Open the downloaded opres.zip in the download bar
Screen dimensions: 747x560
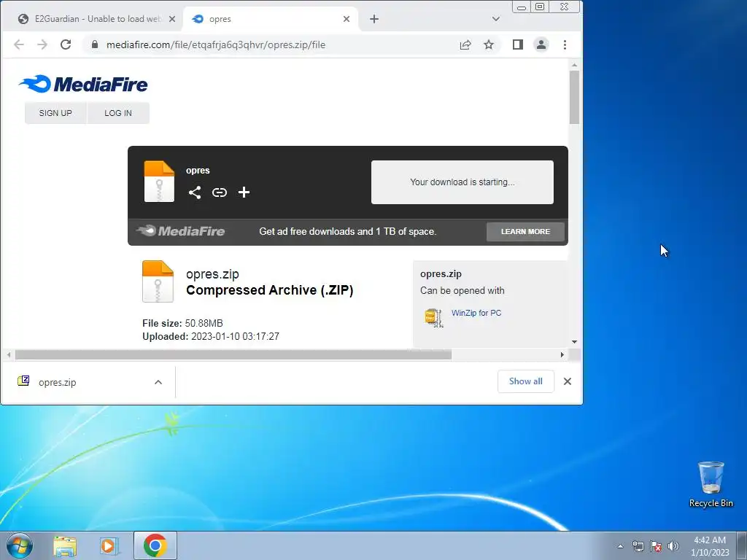coord(57,382)
